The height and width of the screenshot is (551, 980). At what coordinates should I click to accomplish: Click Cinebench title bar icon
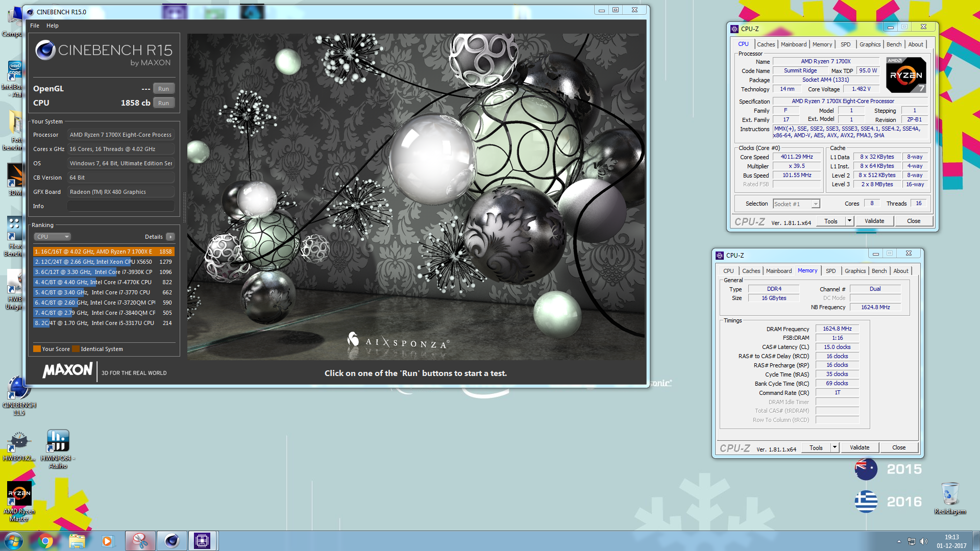click(x=30, y=12)
